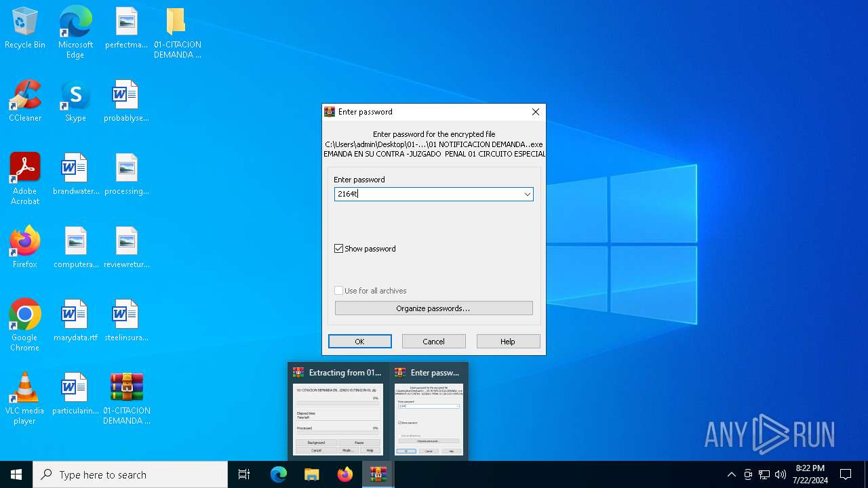The image size is (868, 488).
Task: Open the notification center icon
Action: tap(846, 474)
